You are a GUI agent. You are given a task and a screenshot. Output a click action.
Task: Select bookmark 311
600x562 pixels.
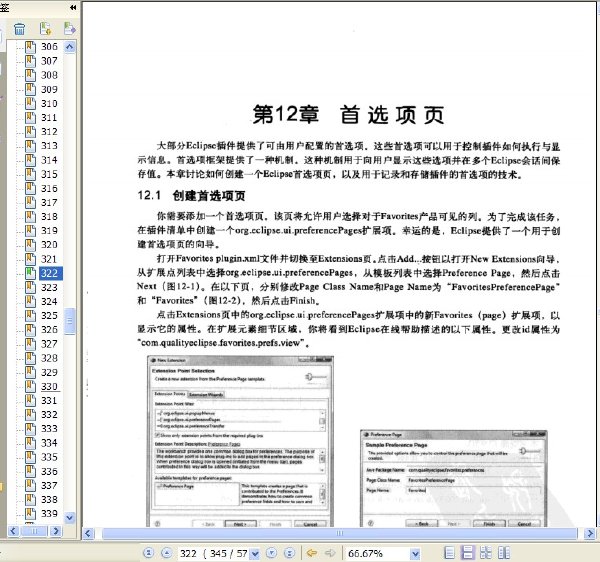pyautogui.click(x=49, y=117)
